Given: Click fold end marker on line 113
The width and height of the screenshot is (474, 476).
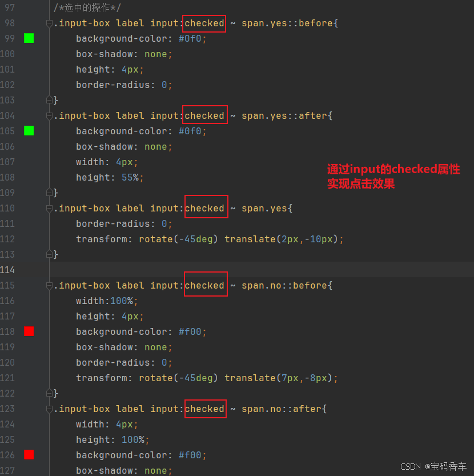Looking at the screenshot, I should click(x=49, y=254).
